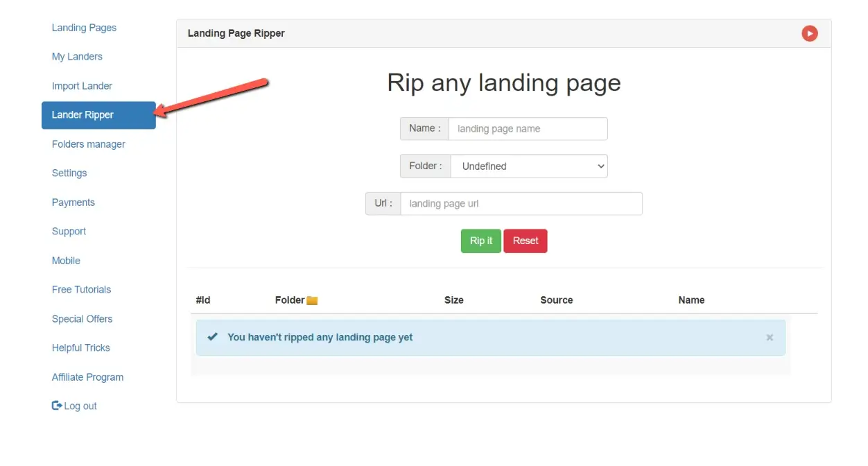
Task: Go to My Landers section
Action: (77, 57)
